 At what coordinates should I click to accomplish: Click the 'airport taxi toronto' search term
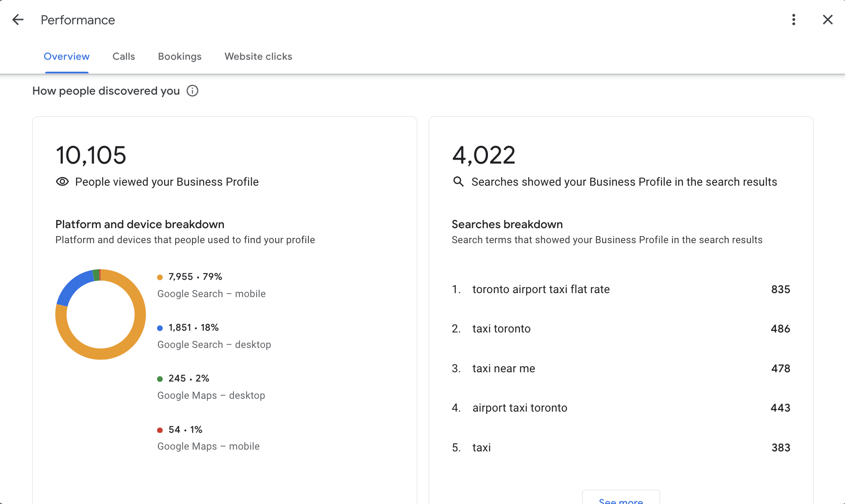point(519,408)
